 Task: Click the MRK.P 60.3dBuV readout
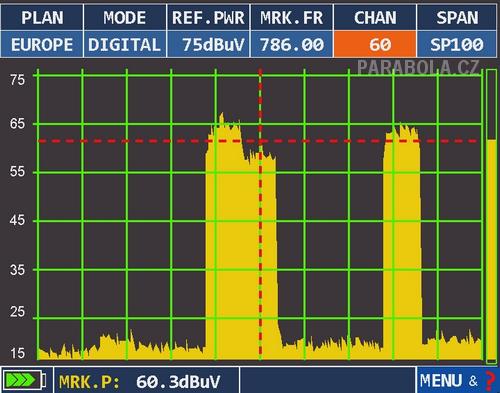(140, 381)
